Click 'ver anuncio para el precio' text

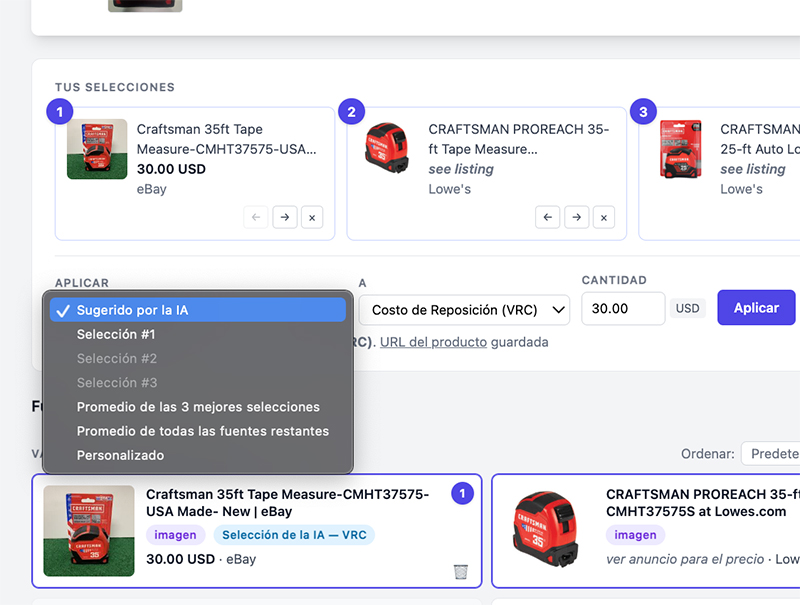pos(685,559)
